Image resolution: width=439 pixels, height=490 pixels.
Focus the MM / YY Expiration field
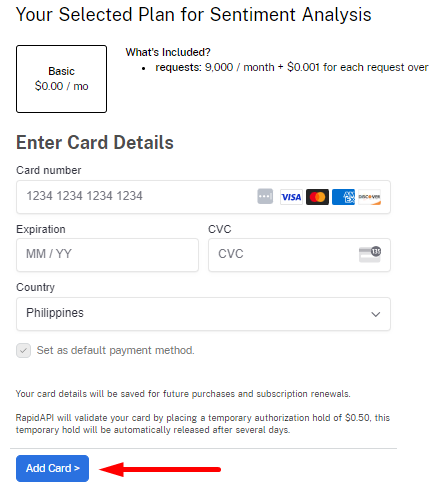coord(107,255)
